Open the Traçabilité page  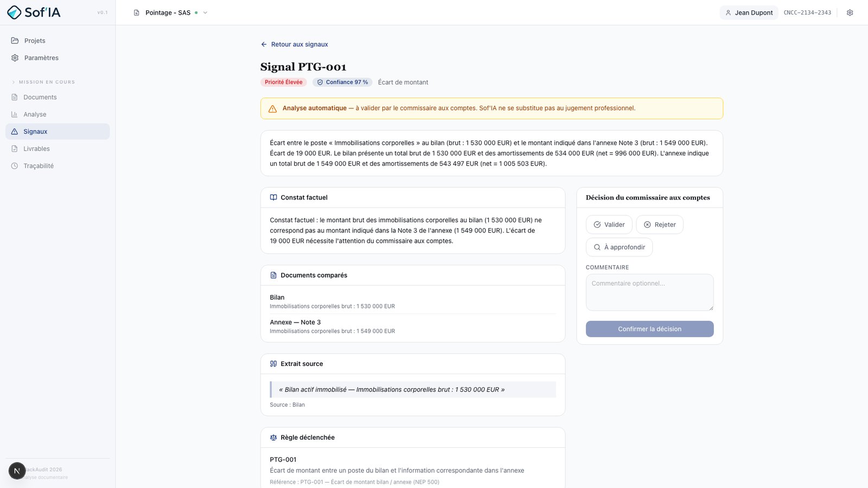[58, 166]
